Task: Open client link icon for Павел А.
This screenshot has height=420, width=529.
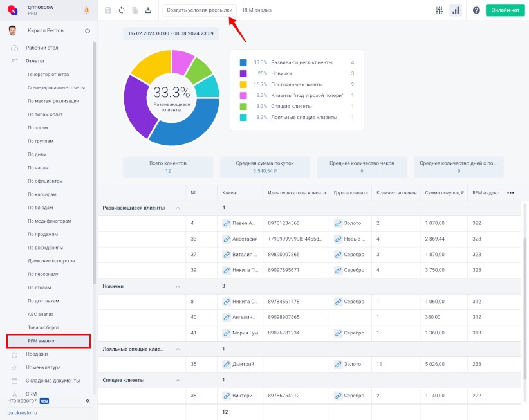Action: 227,223
